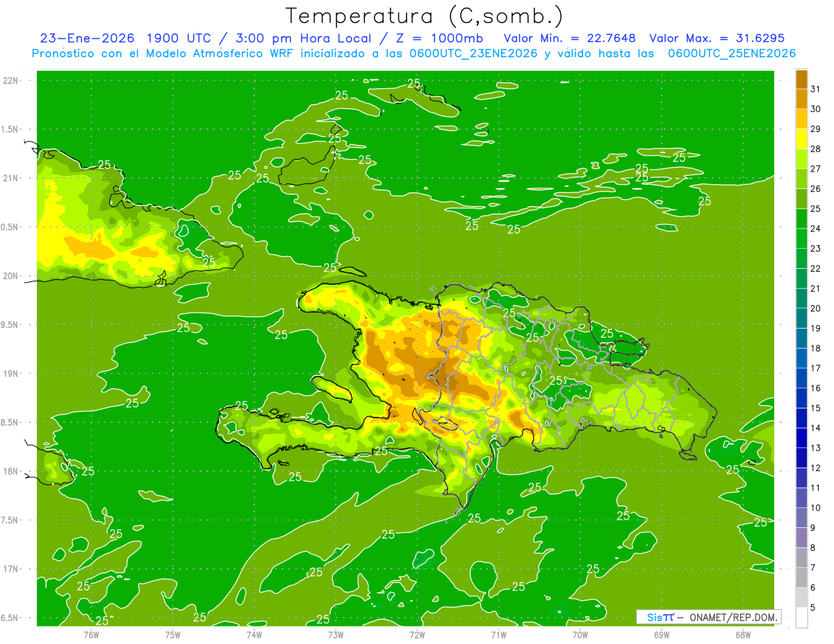Image resolution: width=834 pixels, height=644 pixels.
Task: Click the green swatch between 24 and 25
Action: pyautogui.click(x=801, y=218)
